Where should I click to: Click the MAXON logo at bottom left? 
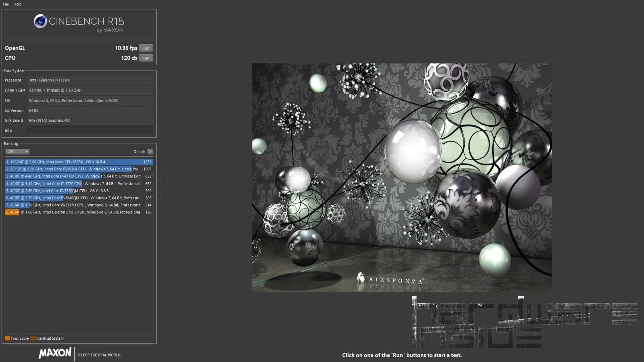tap(55, 353)
